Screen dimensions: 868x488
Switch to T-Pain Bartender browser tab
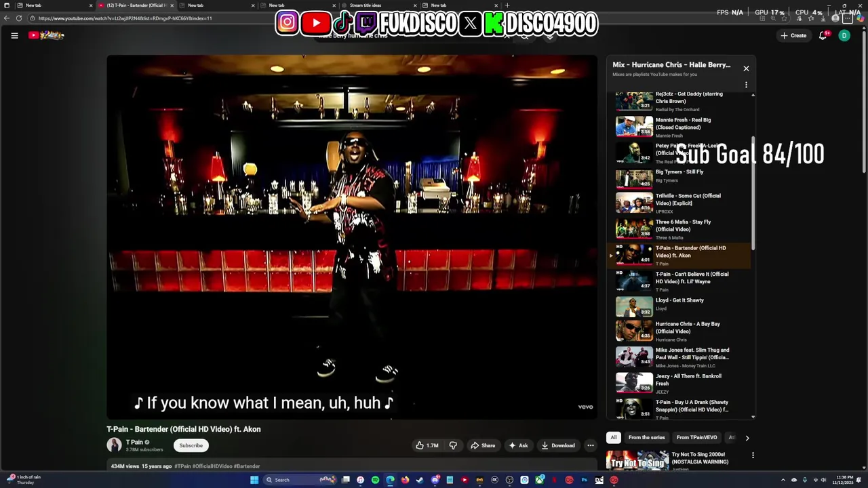135,5
